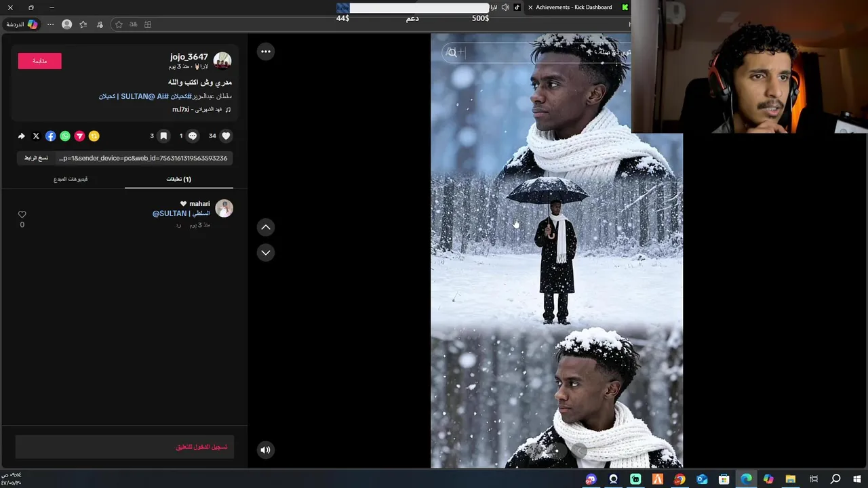Click the Edge media control icon

pyautogui.click(x=100, y=24)
